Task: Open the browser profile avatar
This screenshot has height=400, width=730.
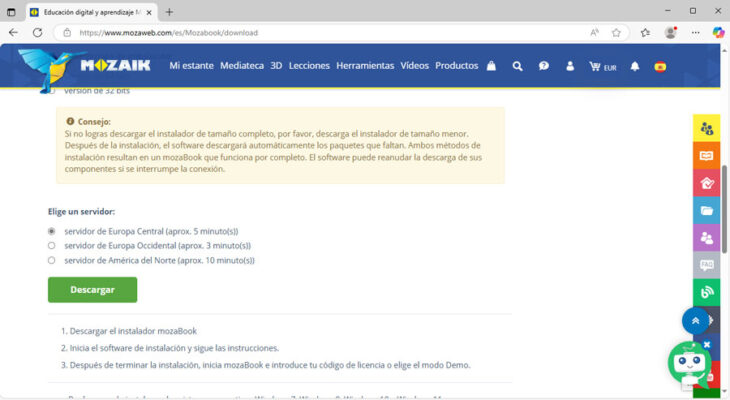Action: pos(670,33)
